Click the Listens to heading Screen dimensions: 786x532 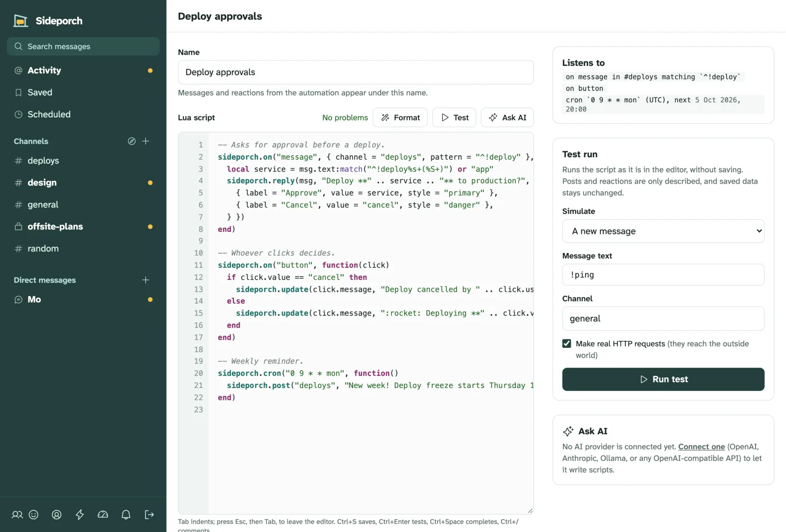[x=584, y=63]
